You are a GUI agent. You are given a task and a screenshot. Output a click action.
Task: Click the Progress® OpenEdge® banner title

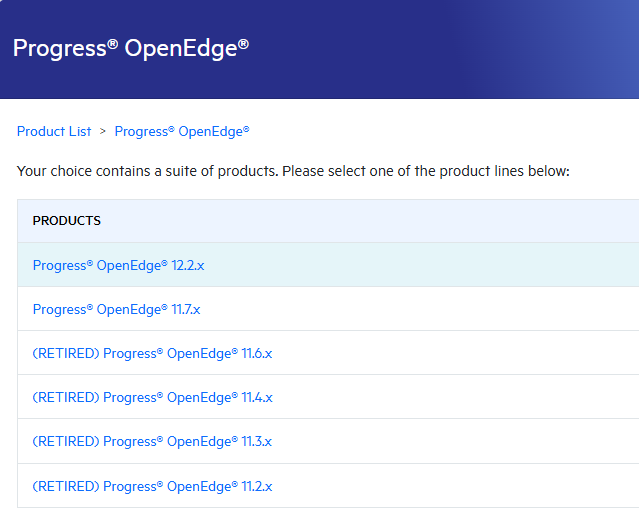131,48
